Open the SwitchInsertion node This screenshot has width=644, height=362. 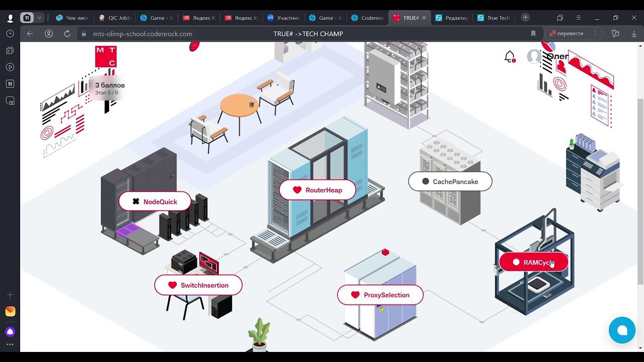click(198, 285)
